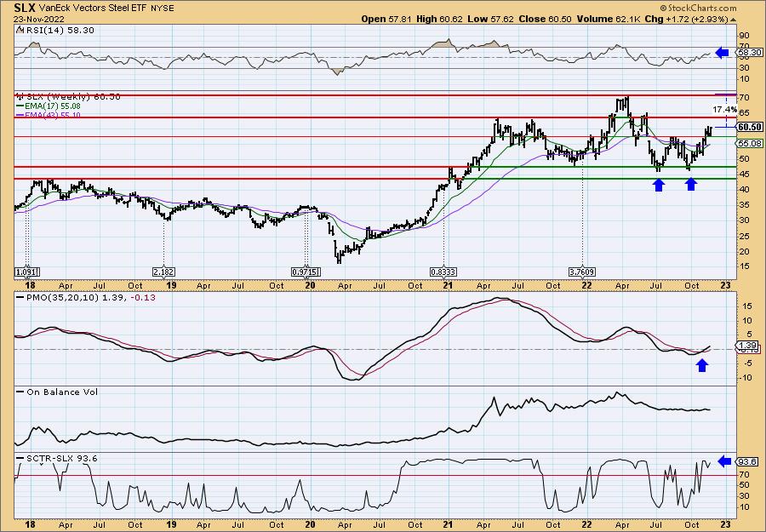This screenshot has width=766, height=532.
Task: Click the PMO(35,20,10) indicator legend
Action: pyautogui.click(x=86, y=297)
